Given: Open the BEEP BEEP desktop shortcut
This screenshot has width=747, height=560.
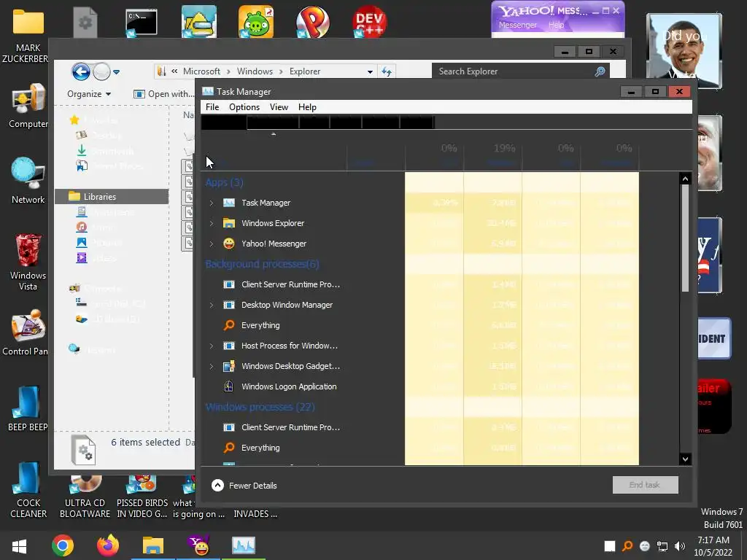Looking at the screenshot, I should point(28,408).
